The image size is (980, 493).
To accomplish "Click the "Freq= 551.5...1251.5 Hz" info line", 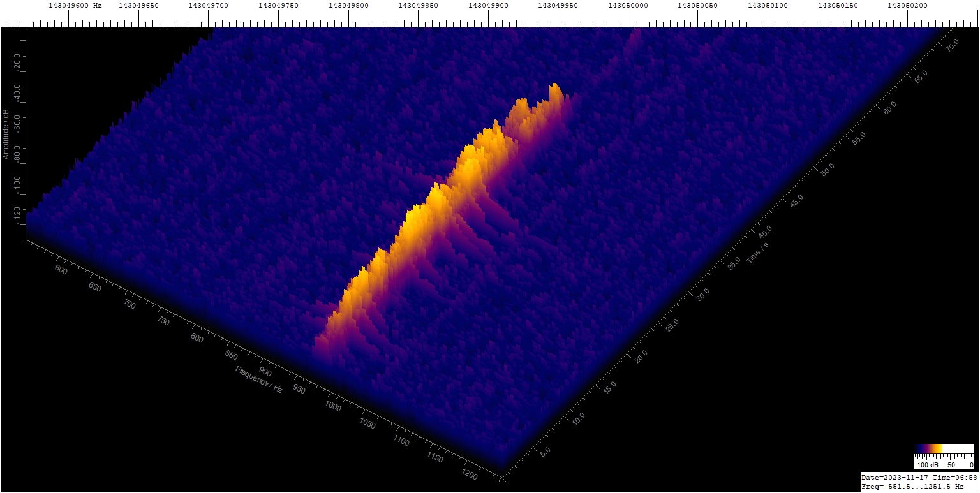I will tap(912, 486).
